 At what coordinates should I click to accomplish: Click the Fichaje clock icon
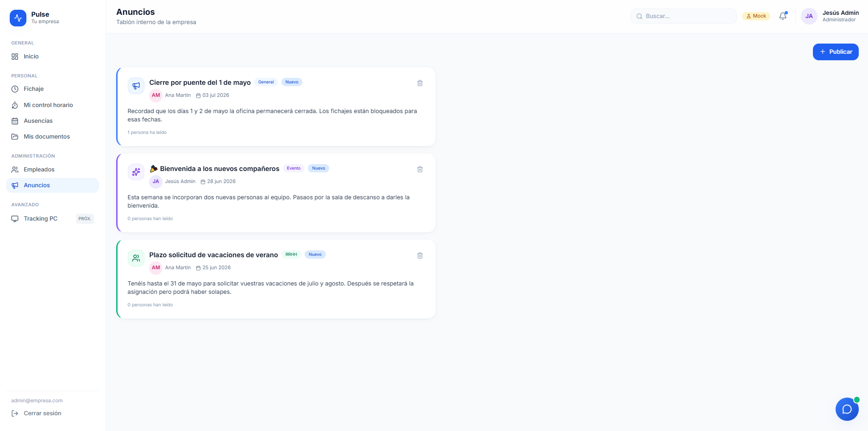click(15, 89)
